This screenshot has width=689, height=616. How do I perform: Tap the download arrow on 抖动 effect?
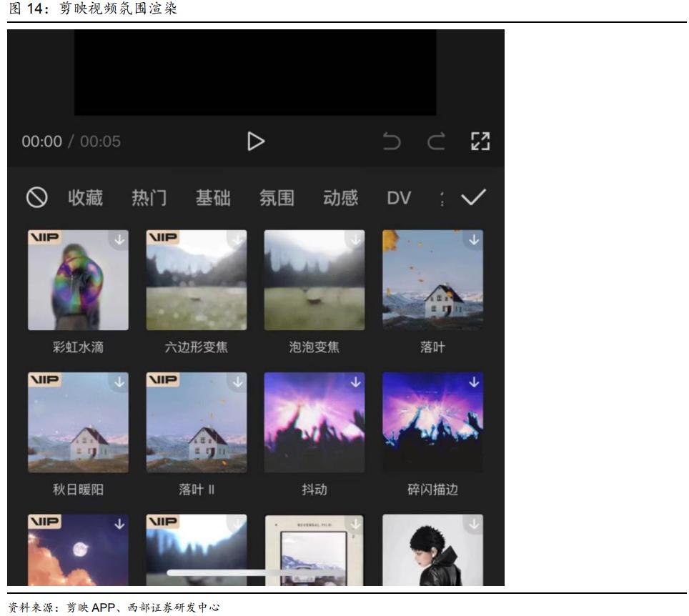click(x=355, y=382)
